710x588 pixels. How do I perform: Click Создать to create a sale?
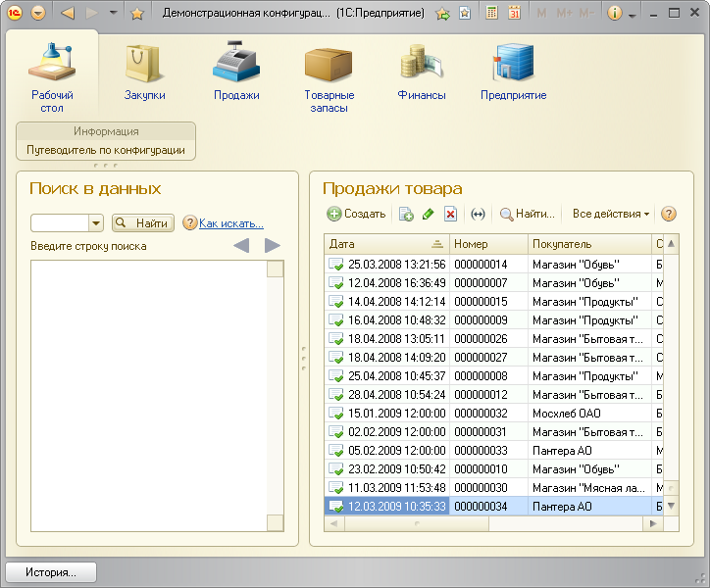point(356,214)
